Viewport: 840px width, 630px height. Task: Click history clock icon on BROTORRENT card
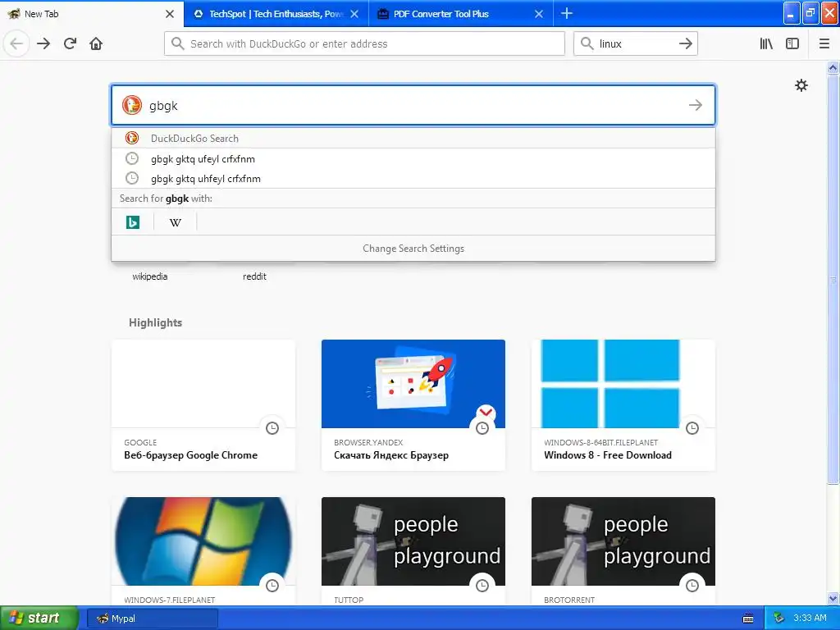coord(692,586)
